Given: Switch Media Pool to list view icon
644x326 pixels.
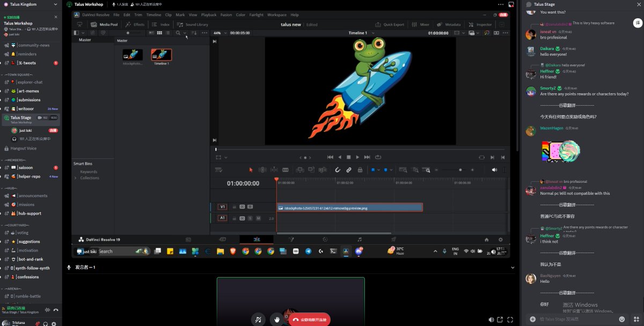Looking at the screenshot, I should (169, 33).
